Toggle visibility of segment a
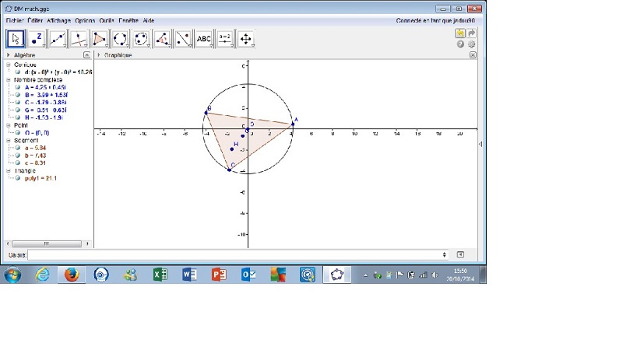Viewport: 623px width, 364px height. pyautogui.click(x=17, y=148)
